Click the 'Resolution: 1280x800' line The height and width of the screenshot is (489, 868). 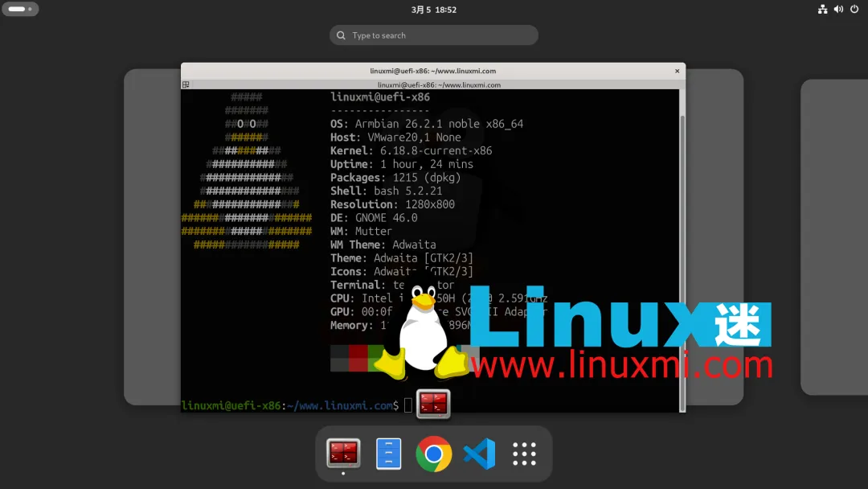(x=392, y=204)
